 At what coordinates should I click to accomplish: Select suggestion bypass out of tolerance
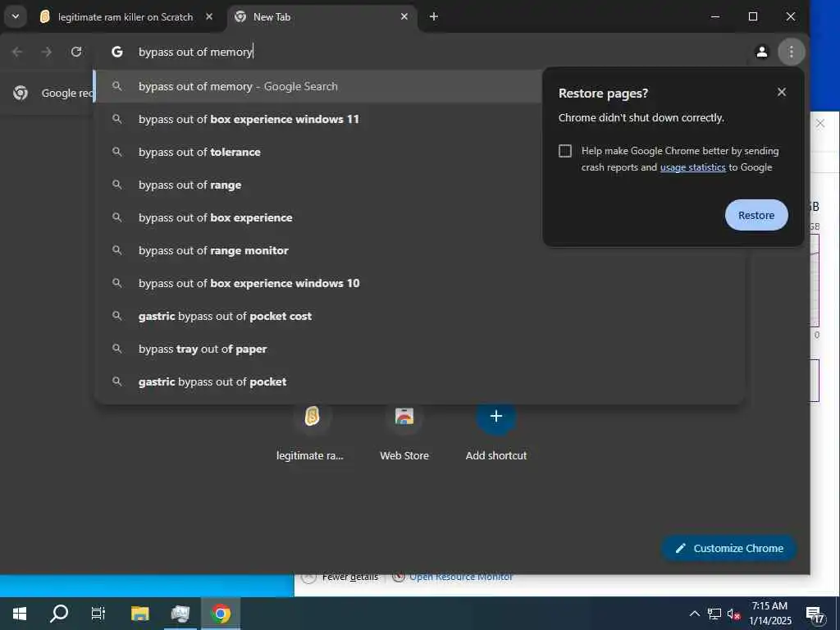coord(319,152)
